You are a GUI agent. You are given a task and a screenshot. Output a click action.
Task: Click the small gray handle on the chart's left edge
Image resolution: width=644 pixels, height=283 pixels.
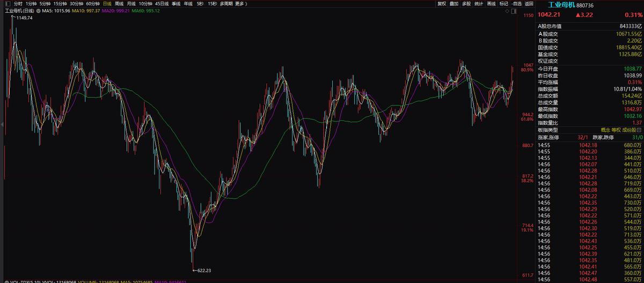click(2, 125)
